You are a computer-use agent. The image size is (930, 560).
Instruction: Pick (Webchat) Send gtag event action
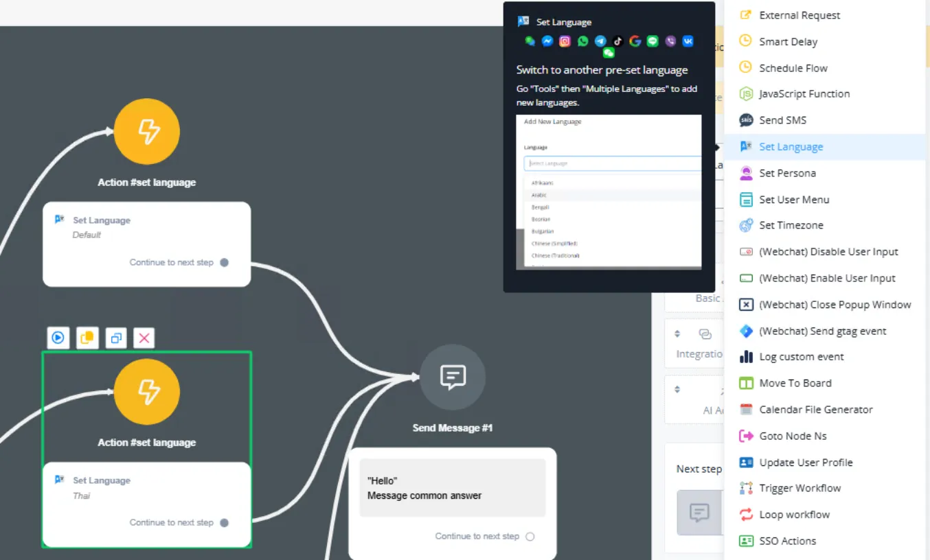(x=825, y=331)
